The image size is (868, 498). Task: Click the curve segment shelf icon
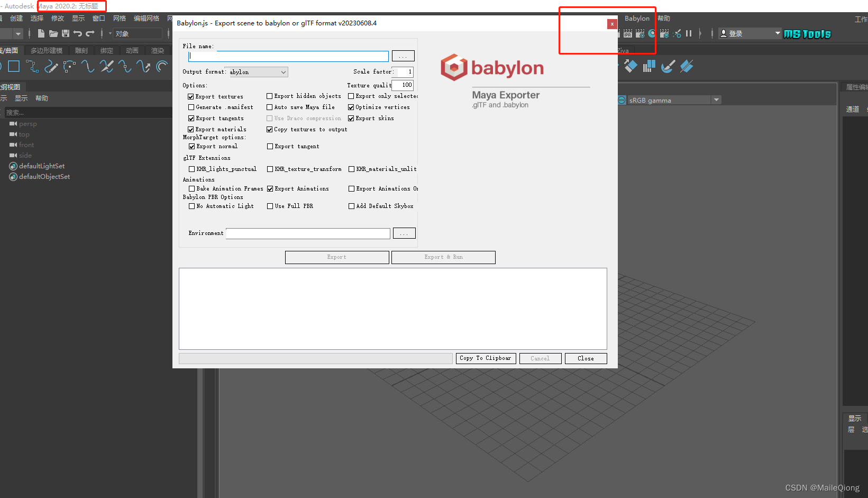pos(88,66)
